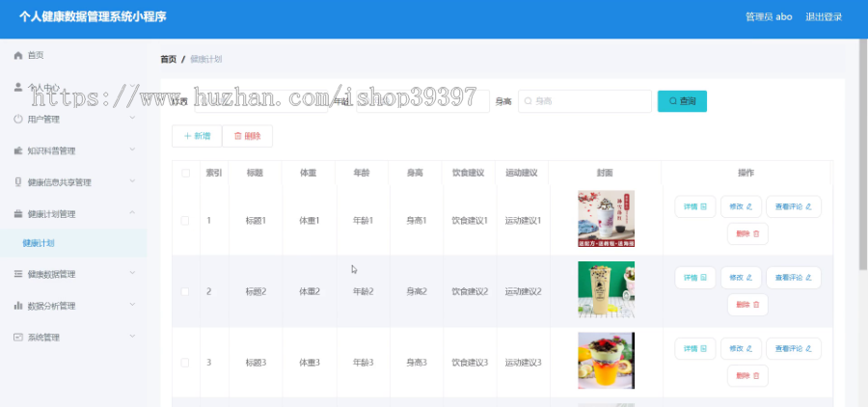This screenshot has height=407, width=868.
Task: Open the 首页 sidebar menu item
Action: click(x=73, y=55)
